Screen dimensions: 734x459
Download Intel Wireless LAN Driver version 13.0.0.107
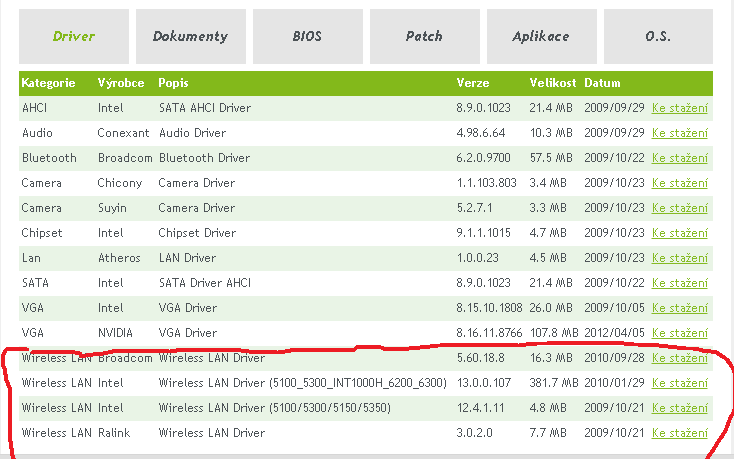679,383
